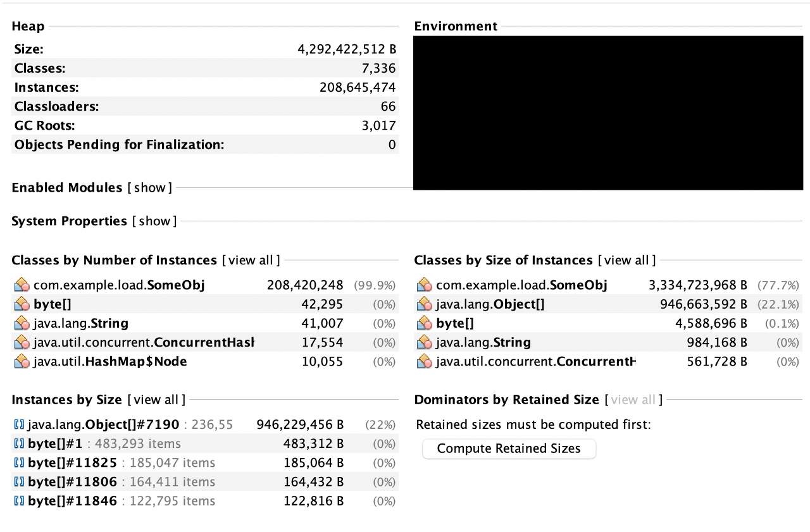Open byte[] class in Classes by Number
Image resolution: width=810 pixels, height=532 pixels.
(x=53, y=304)
